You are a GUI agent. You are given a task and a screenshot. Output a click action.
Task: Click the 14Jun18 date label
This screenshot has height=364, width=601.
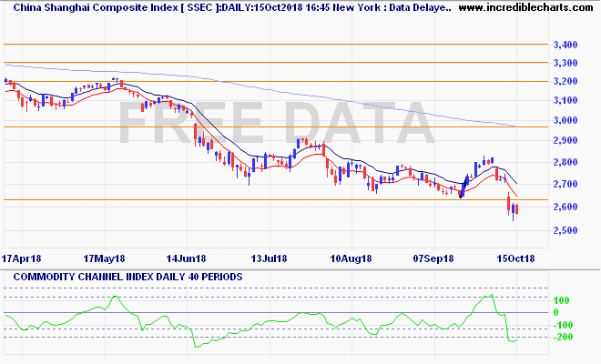point(186,258)
